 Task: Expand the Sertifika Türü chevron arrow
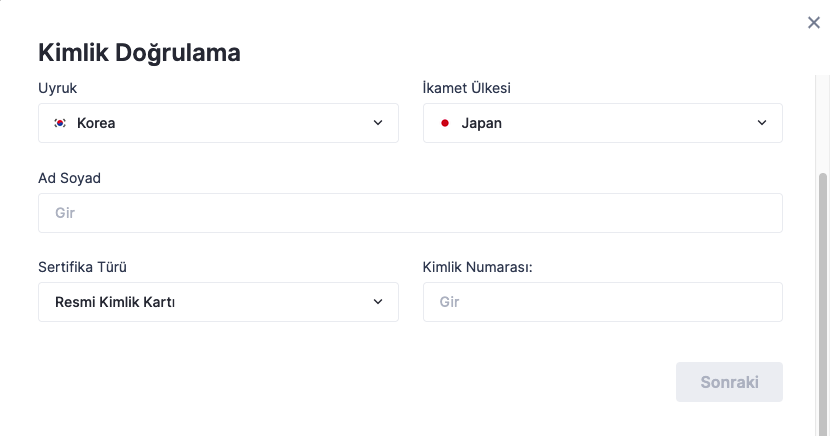tap(378, 302)
